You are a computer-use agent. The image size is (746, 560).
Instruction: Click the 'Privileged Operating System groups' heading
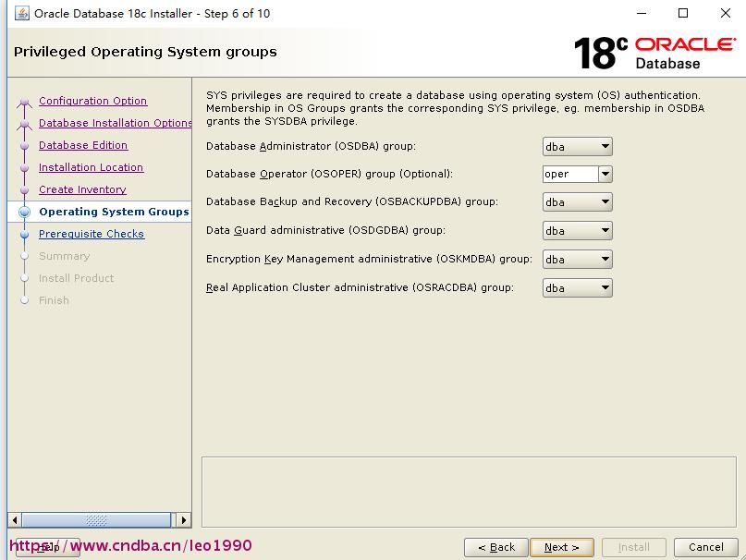click(x=145, y=52)
